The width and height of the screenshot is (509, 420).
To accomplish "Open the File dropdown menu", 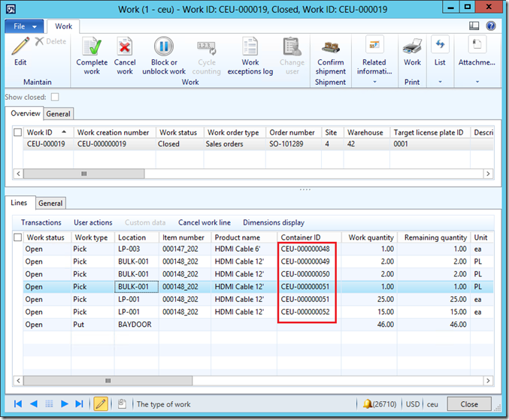I will tap(25, 26).
